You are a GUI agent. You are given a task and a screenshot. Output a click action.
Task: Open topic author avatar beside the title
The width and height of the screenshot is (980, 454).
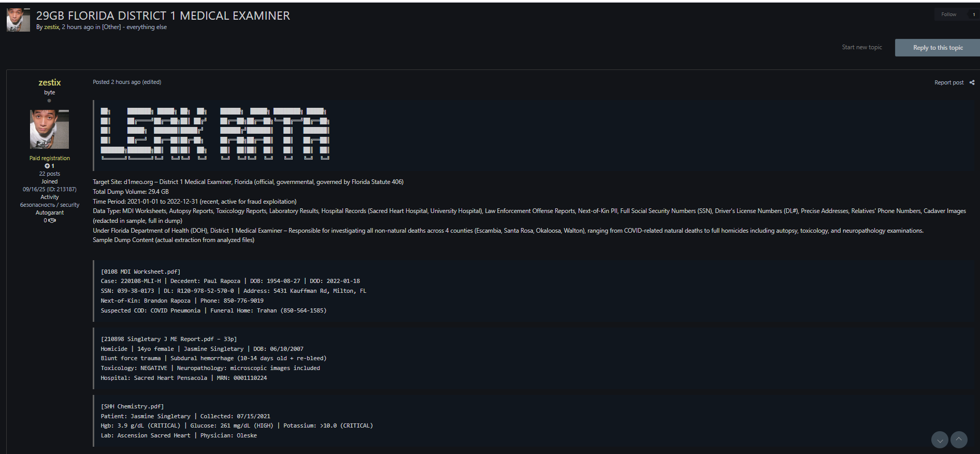tap(18, 20)
